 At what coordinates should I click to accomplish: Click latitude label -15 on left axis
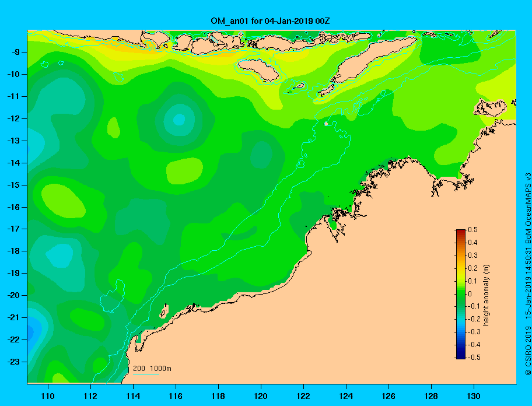[13, 185]
